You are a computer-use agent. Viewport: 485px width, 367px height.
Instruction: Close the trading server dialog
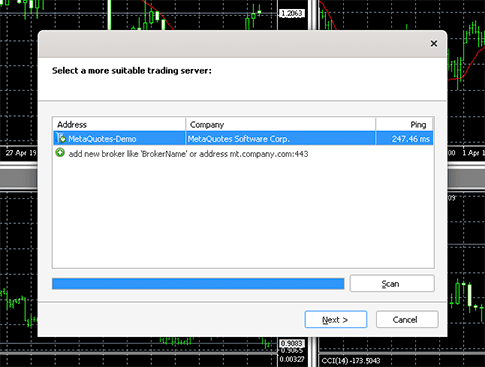point(434,44)
